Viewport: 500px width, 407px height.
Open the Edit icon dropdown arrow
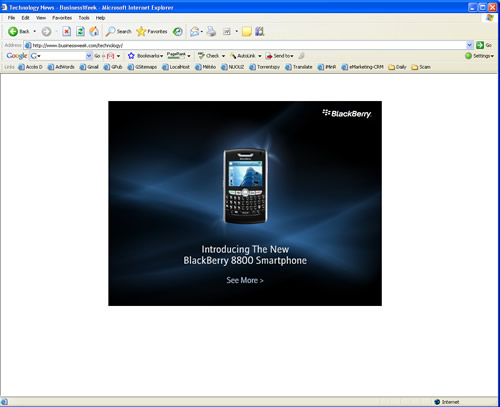pyautogui.click(x=237, y=32)
